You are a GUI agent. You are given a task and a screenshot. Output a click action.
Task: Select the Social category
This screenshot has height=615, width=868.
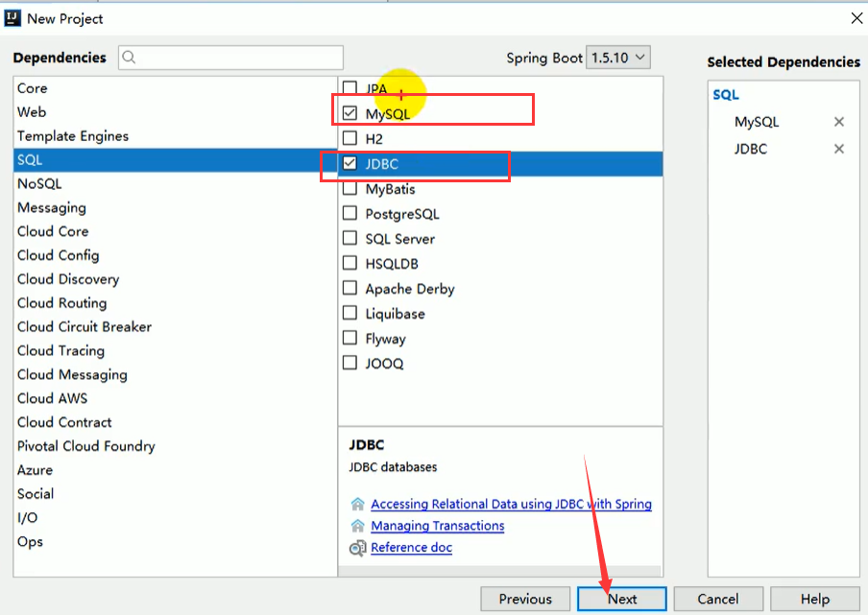tap(175, 493)
